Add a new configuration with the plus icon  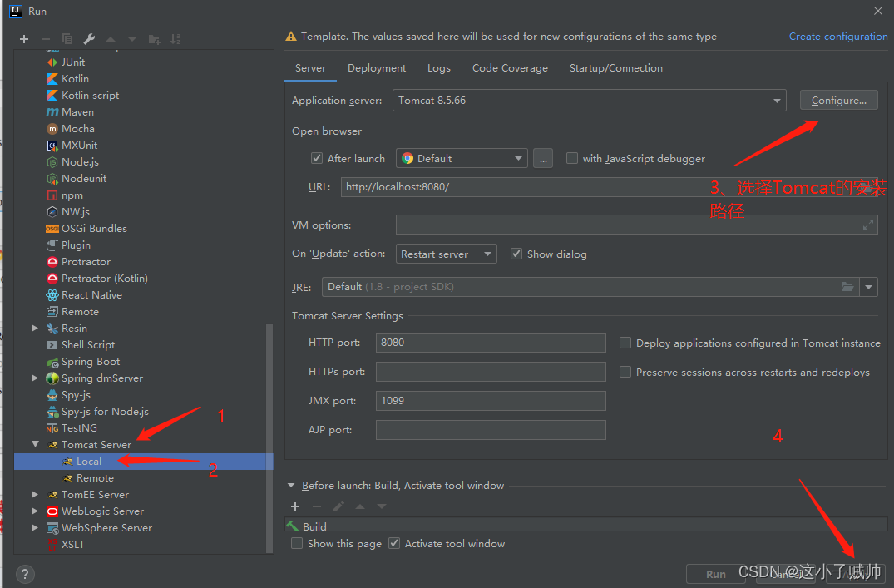(x=24, y=39)
